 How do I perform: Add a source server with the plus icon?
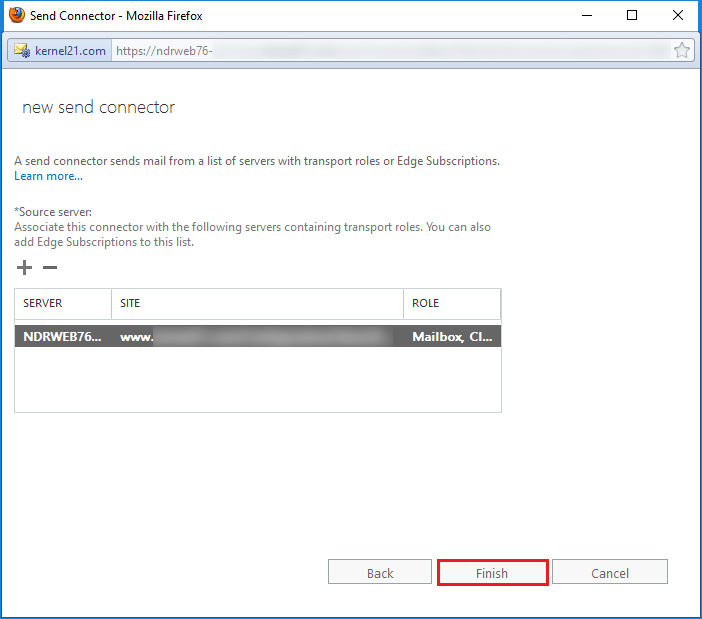[24, 268]
